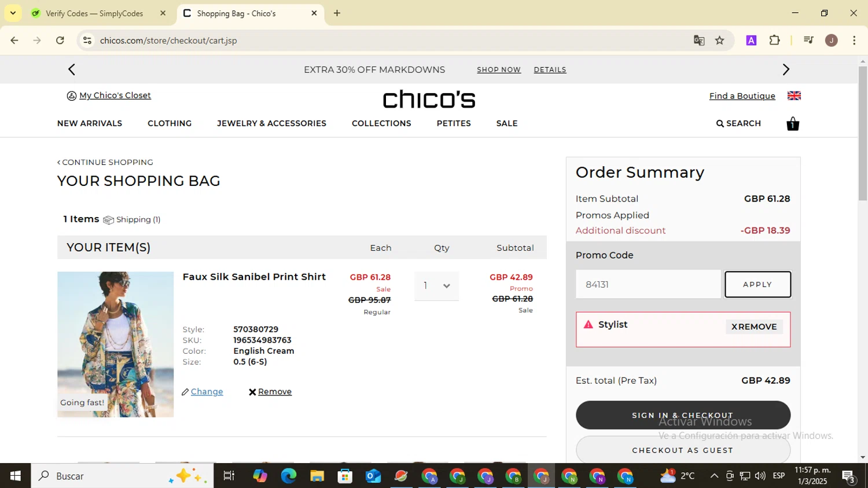Open the JEWELRY & ACCESSORIES menu

point(271,123)
